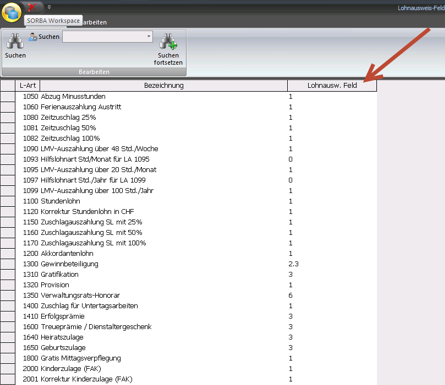Select row 1200 Akkordantenlohn
Viewport: 445px width, 385px height.
[x=196, y=253]
